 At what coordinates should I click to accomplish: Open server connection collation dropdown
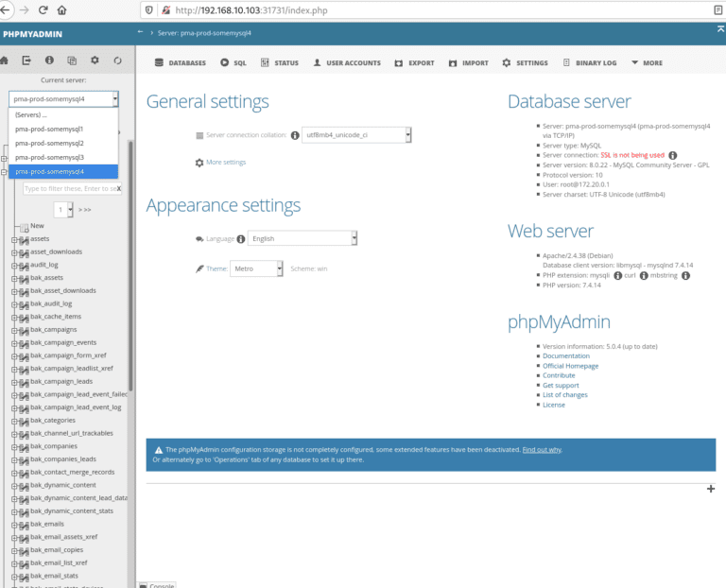[x=356, y=135]
